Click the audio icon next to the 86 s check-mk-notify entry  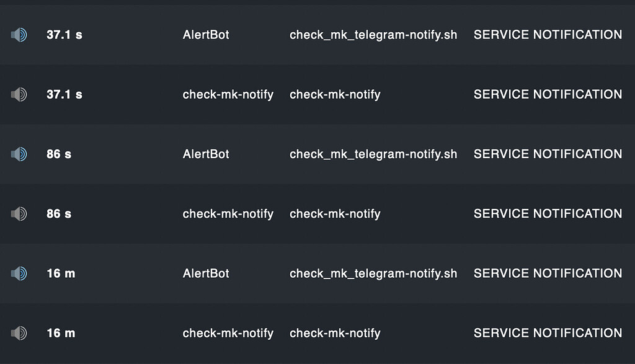[19, 214]
